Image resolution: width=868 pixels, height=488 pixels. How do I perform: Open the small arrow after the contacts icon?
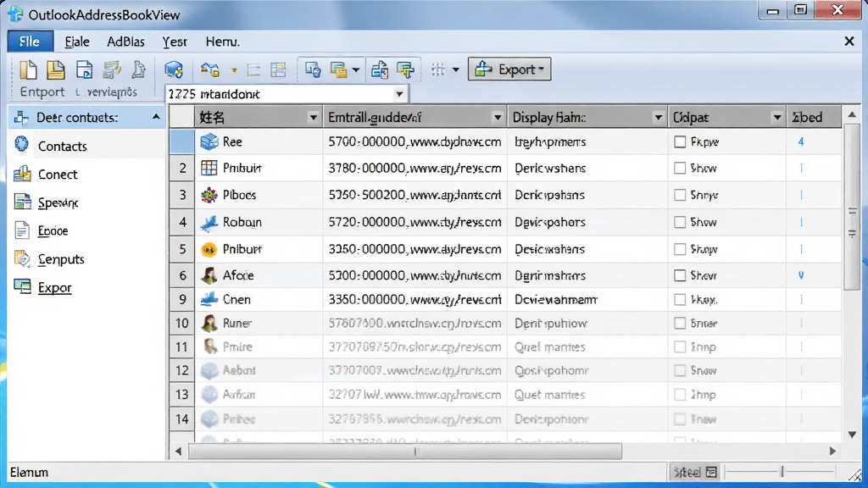point(234,70)
